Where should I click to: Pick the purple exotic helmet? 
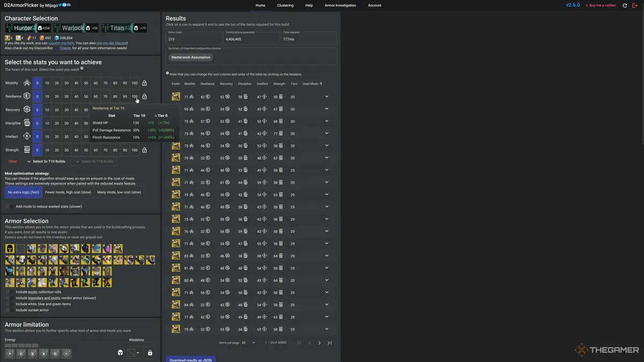pos(107,248)
